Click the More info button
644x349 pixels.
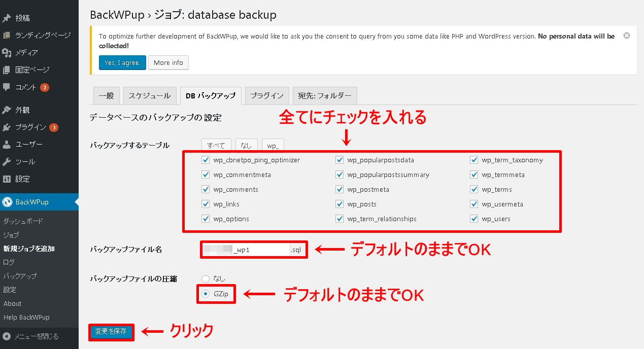point(168,62)
